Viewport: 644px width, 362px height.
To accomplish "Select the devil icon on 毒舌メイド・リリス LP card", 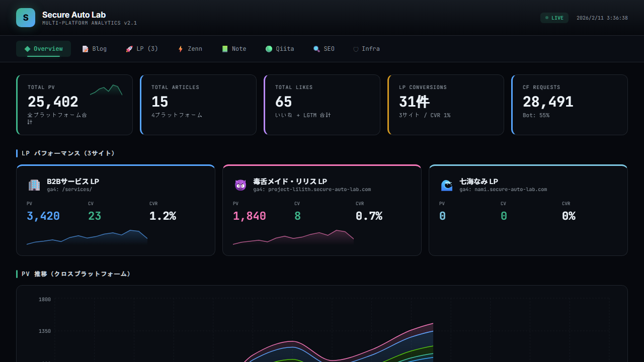I will point(240,185).
